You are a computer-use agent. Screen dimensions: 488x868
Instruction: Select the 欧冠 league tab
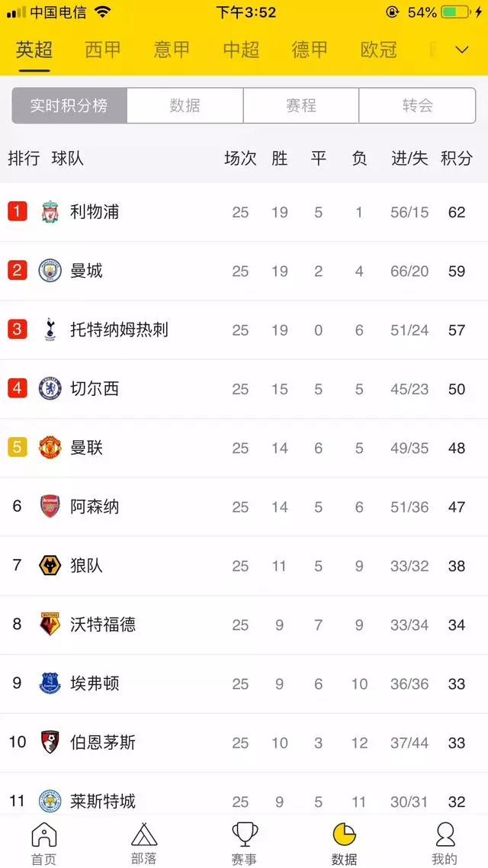coord(378,50)
